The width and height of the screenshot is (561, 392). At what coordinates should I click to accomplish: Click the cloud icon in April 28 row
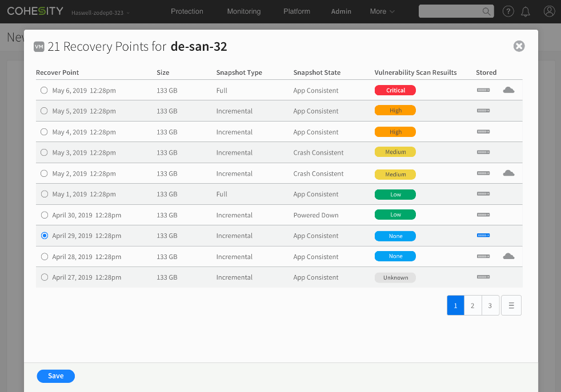pos(508,257)
